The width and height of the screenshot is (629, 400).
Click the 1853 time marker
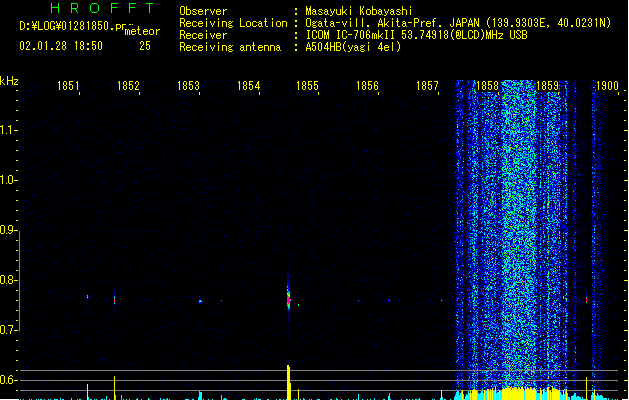[188, 86]
